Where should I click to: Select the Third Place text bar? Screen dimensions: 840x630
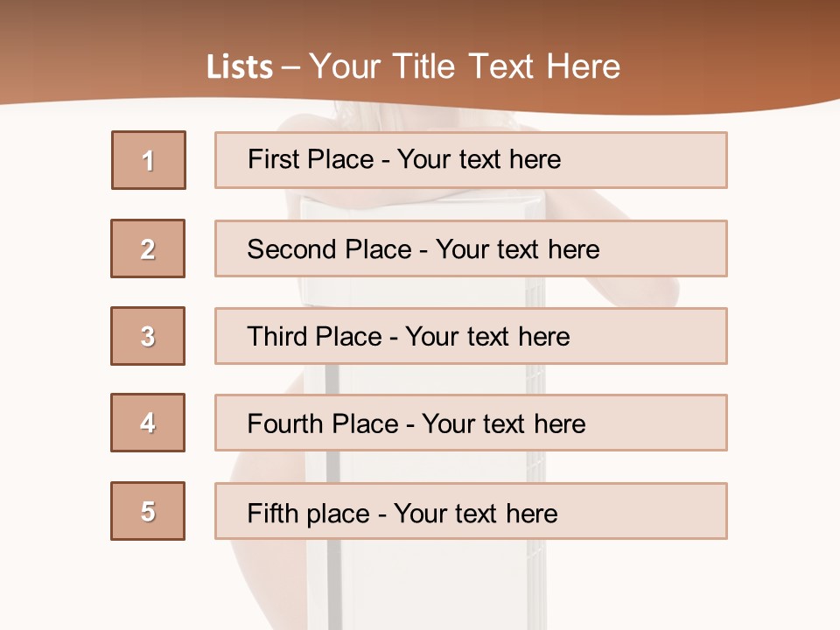pyautogui.click(x=471, y=336)
